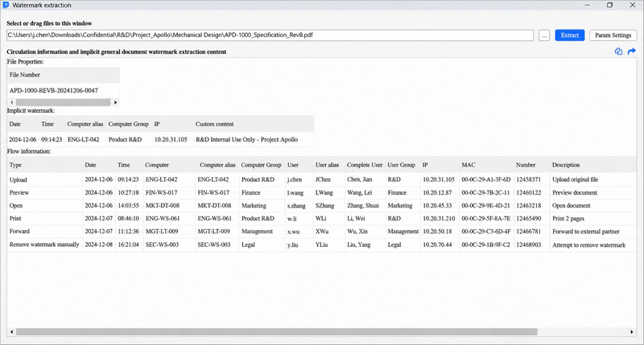The height and width of the screenshot is (345, 644).
Task: Click 'Upload original file' description
Action: 575,179
